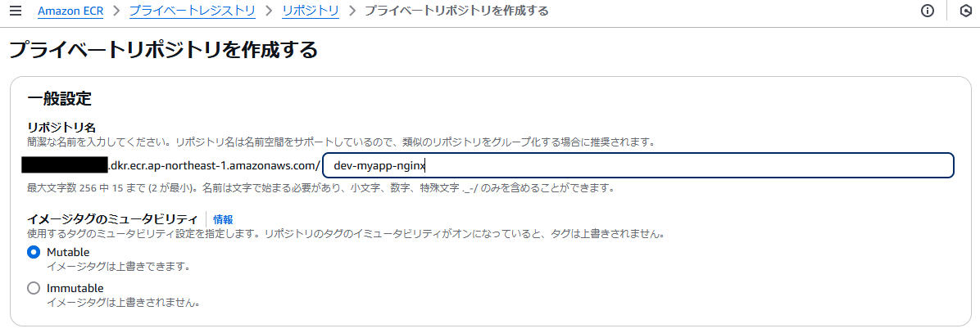The height and width of the screenshot is (333, 980).
Task: Open the hamburger navigation menu
Action: [15, 11]
